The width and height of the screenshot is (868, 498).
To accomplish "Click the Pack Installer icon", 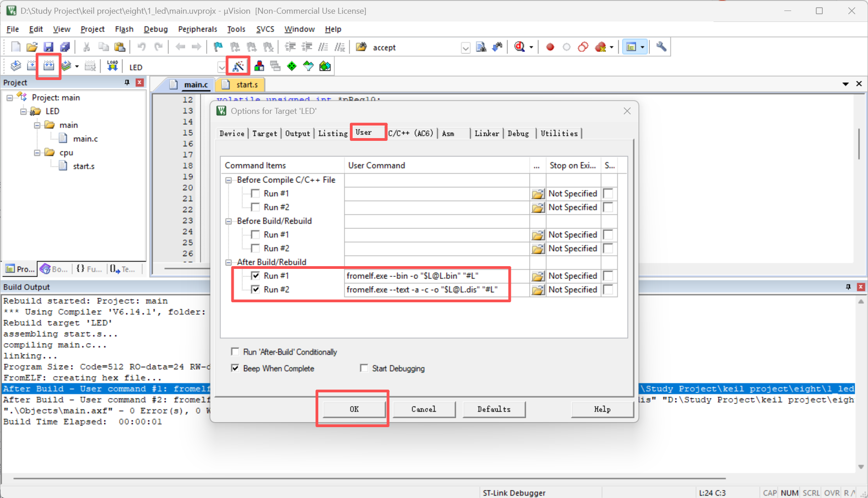I will (325, 66).
